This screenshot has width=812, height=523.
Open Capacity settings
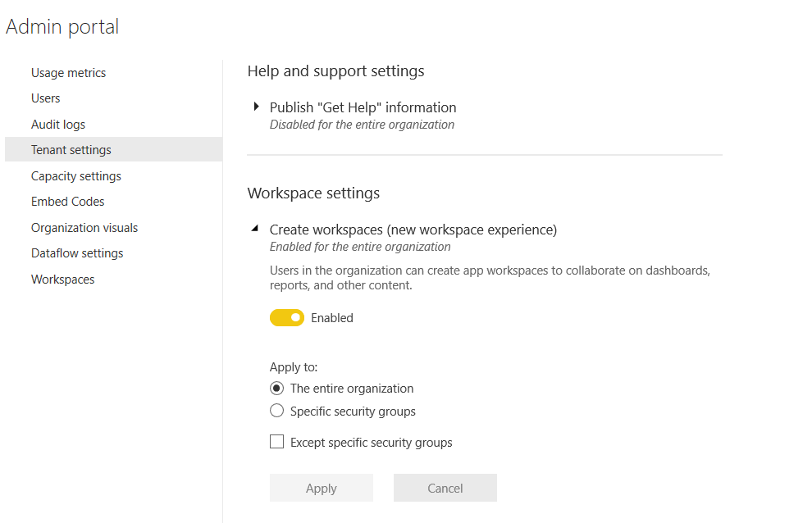coord(76,176)
